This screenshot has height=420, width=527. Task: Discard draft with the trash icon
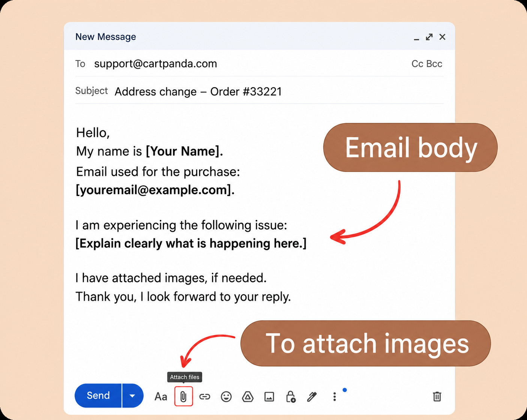pyautogui.click(x=437, y=396)
